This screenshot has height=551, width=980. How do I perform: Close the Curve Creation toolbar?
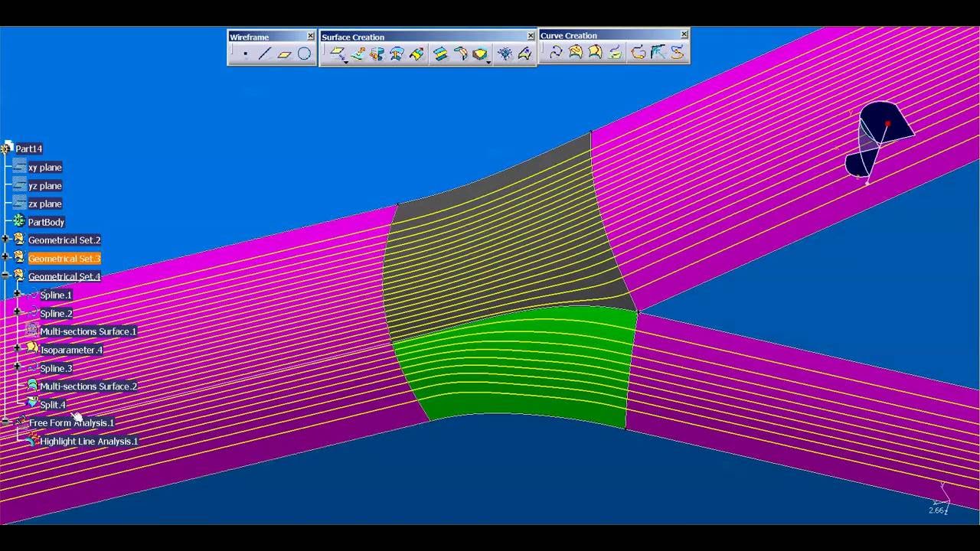[684, 34]
